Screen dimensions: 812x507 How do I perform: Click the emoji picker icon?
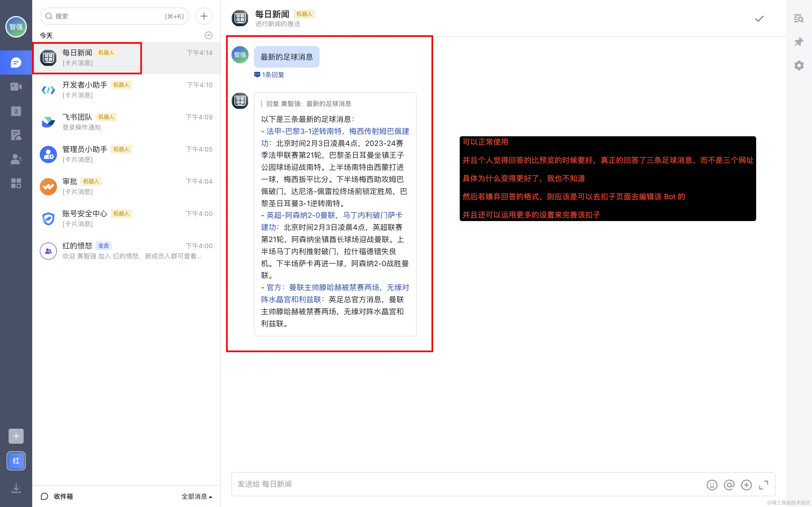(x=712, y=485)
